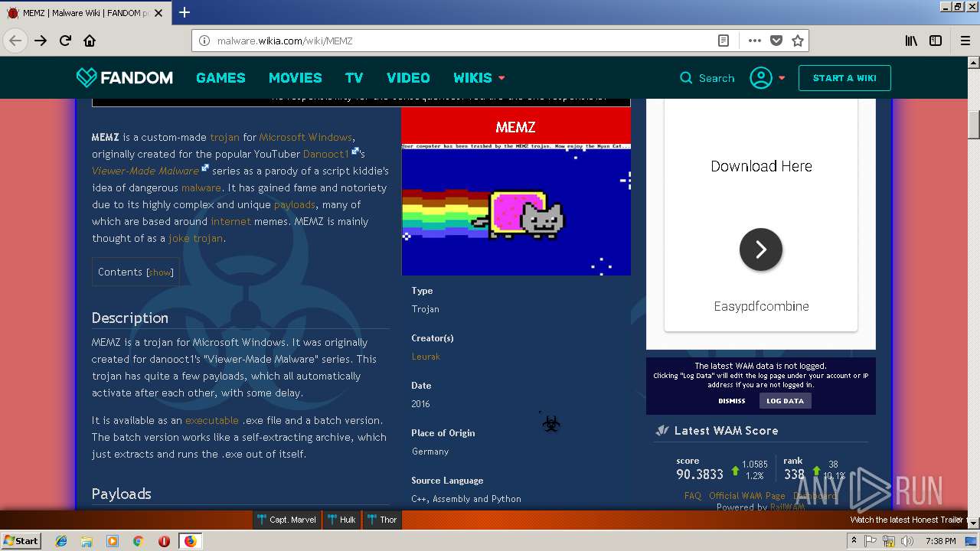This screenshot has width=980, height=551.
Task: Open the Hulk footer link
Action: pos(341,520)
